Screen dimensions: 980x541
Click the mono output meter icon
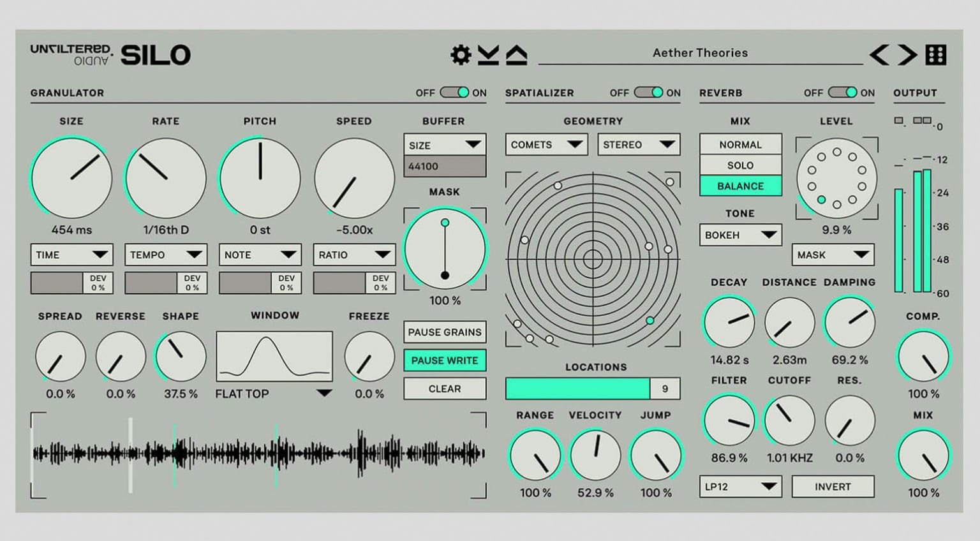pos(898,121)
